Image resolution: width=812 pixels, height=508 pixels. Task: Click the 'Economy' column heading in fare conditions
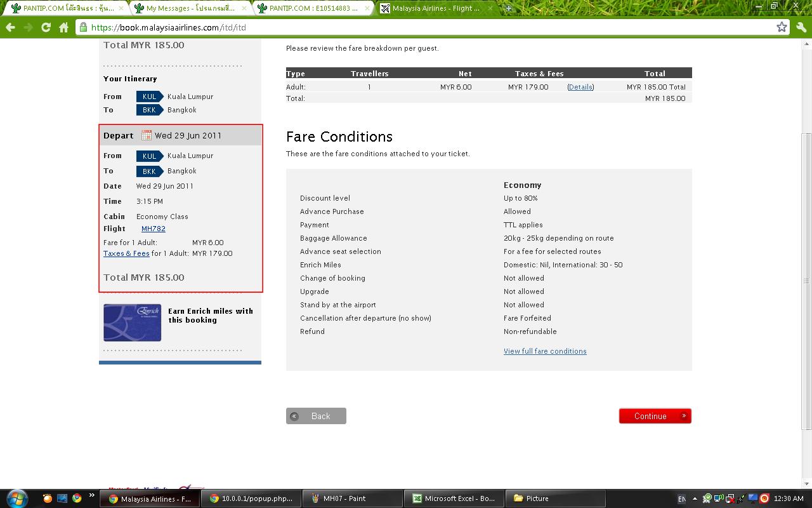coord(523,185)
